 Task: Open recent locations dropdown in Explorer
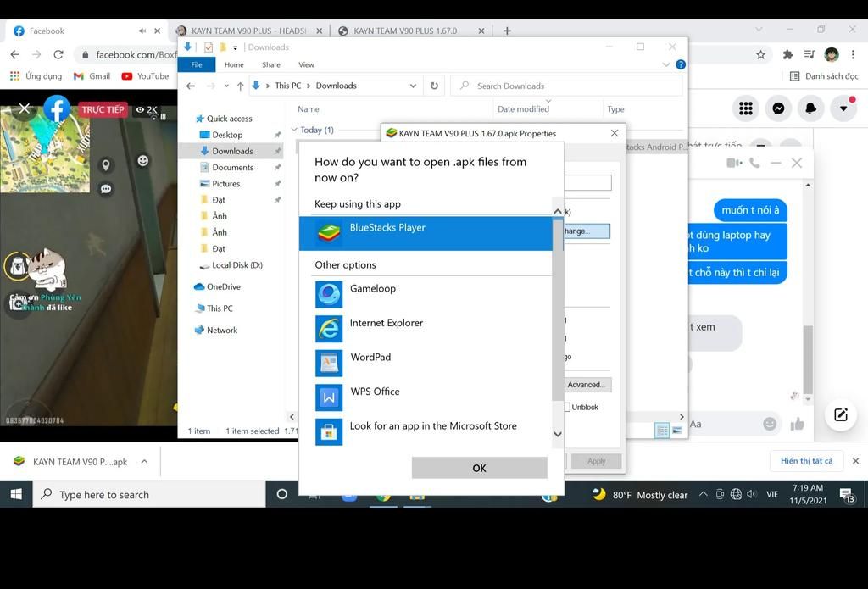226,86
